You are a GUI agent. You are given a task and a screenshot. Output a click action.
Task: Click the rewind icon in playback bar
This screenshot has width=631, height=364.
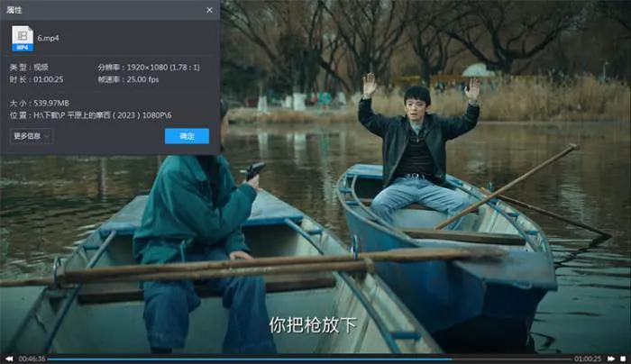[8, 358]
